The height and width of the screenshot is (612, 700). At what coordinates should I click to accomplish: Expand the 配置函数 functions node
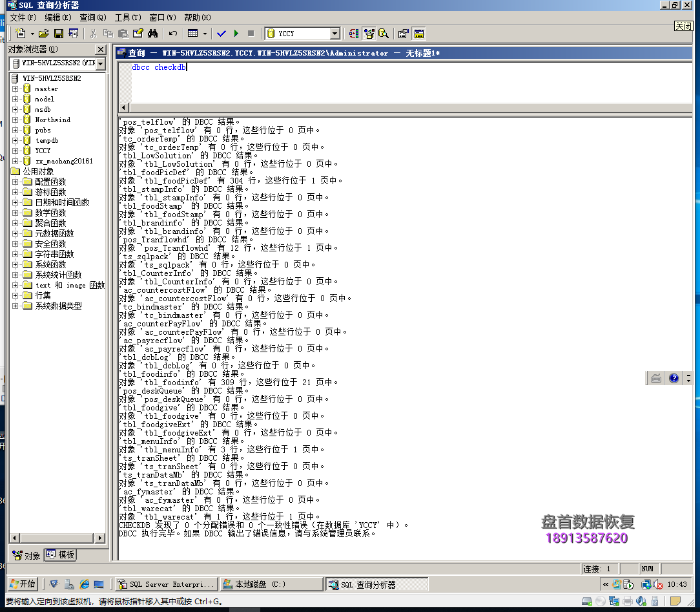click(14, 183)
